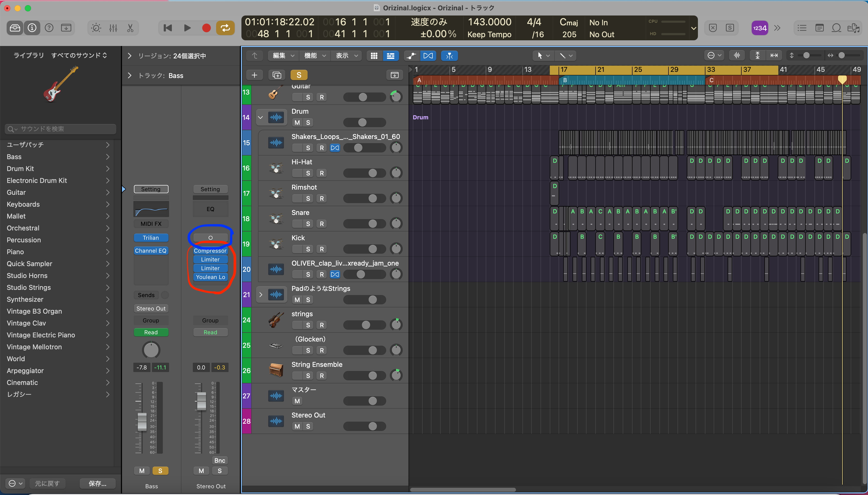Open the 編集 menu

tap(283, 56)
